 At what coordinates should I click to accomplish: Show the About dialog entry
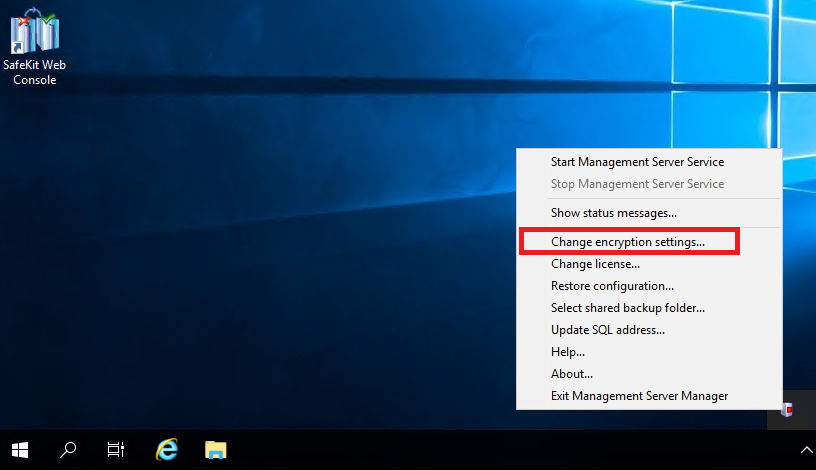[x=571, y=374]
